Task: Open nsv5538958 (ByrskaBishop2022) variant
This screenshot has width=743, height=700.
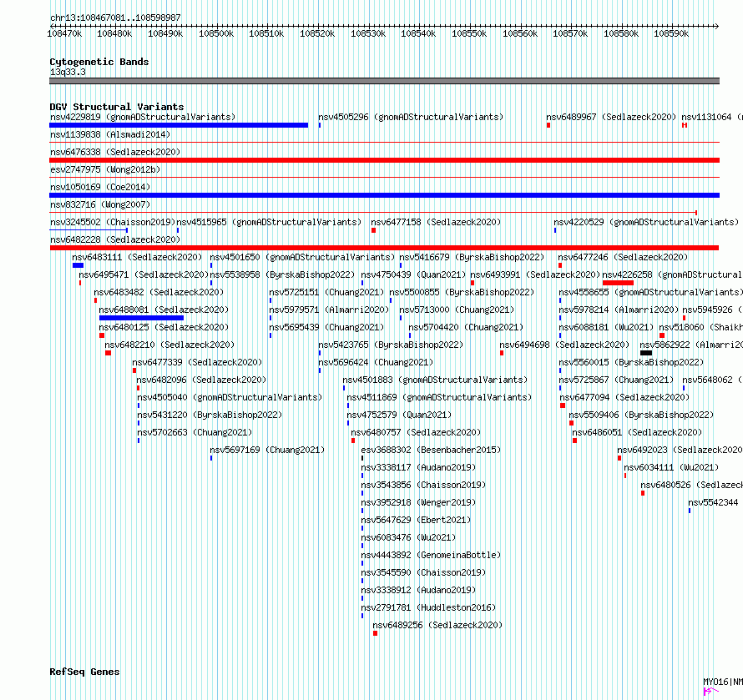Action: tap(282, 274)
